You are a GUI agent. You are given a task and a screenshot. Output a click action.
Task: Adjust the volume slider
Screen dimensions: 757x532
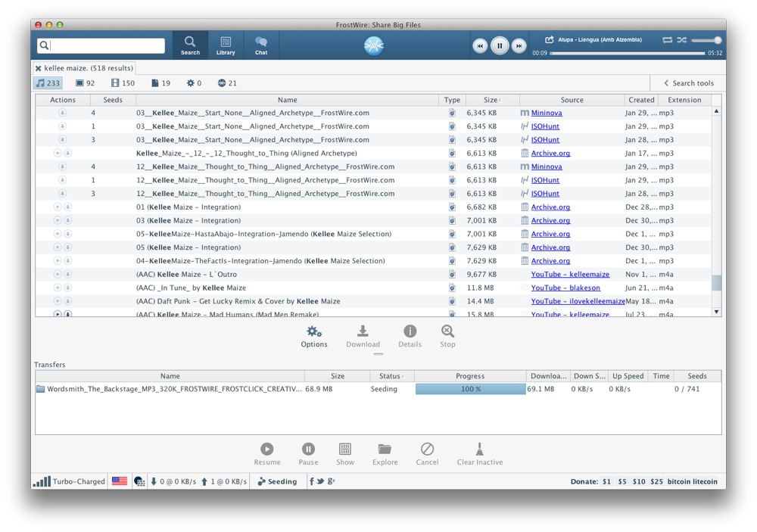(x=706, y=40)
